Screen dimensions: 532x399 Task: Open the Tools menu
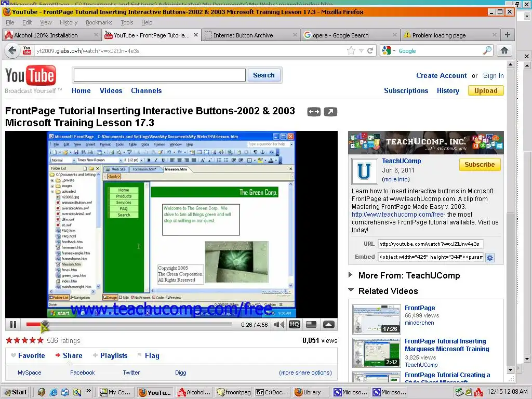[127, 22]
